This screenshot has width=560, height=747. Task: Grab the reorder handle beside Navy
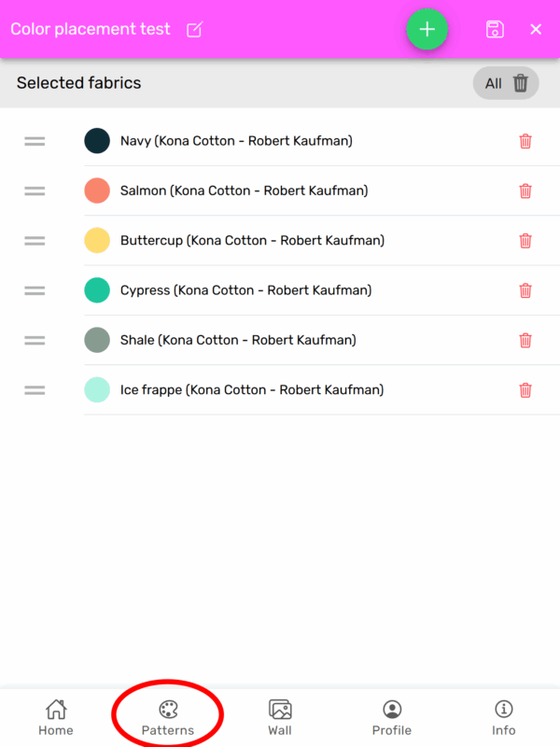(35, 141)
